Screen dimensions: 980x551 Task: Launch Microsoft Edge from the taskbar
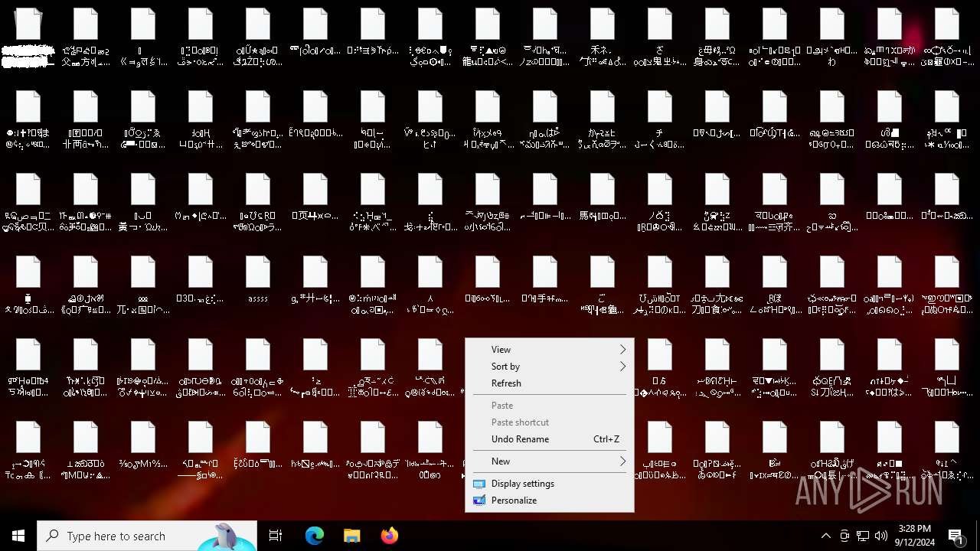(x=315, y=536)
